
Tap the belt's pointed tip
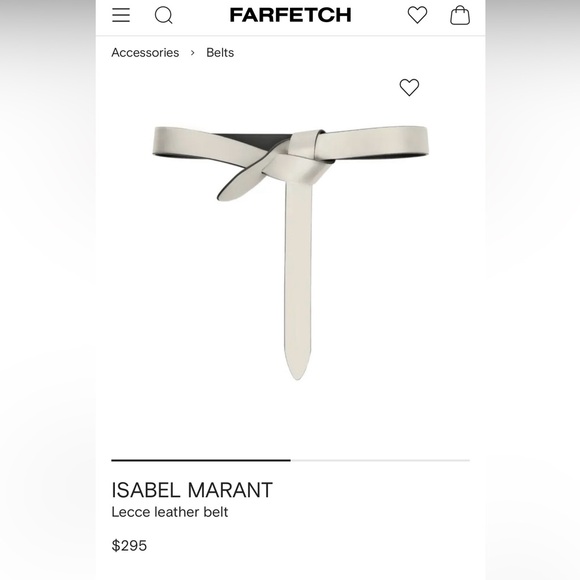[297, 366]
